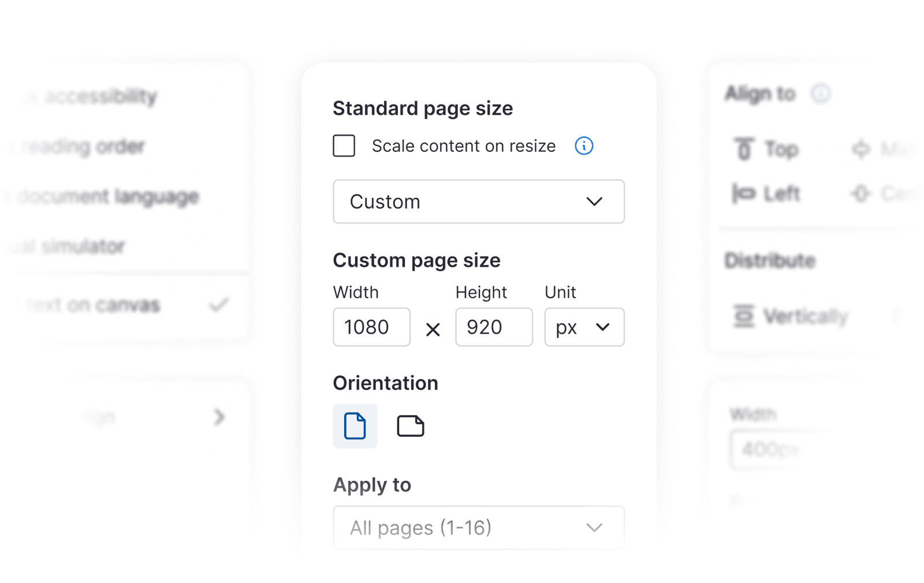Viewport: 924px width, 583px height.
Task: Choose Left alignment in Align to panel
Action: point(766,193)
